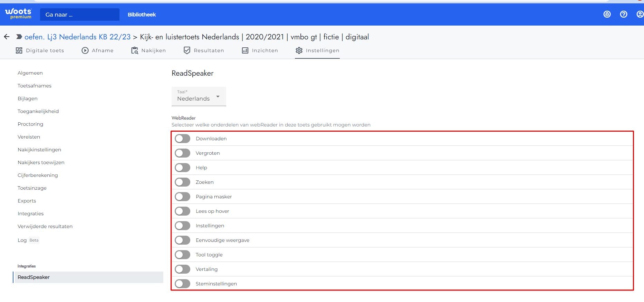Open Toetsinzage in sidebar
Image resolution: width=644 pixels, height=302 pixels.
(32, 188)
